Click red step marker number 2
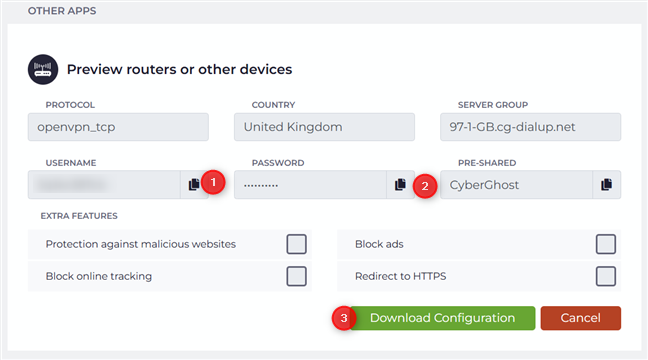Image resolution: width=648 pixels, height=360 pixels. [425, 186]
